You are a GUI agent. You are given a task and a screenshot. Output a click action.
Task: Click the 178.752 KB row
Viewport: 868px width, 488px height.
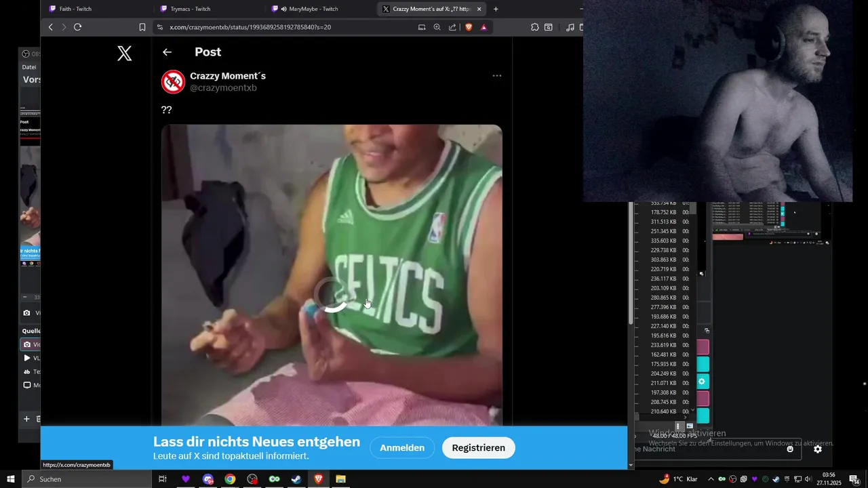(663, 212)
